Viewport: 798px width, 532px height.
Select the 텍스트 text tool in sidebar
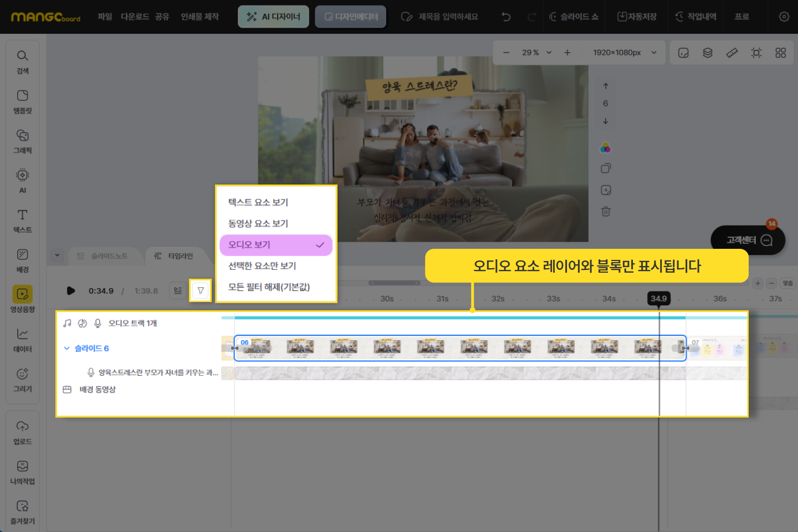22,221
